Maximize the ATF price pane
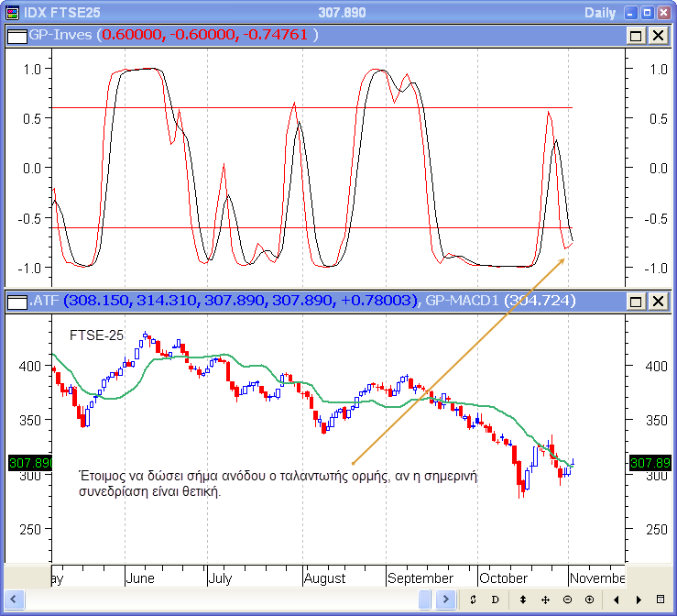The image size is (677, 616). tap(636, 301)
